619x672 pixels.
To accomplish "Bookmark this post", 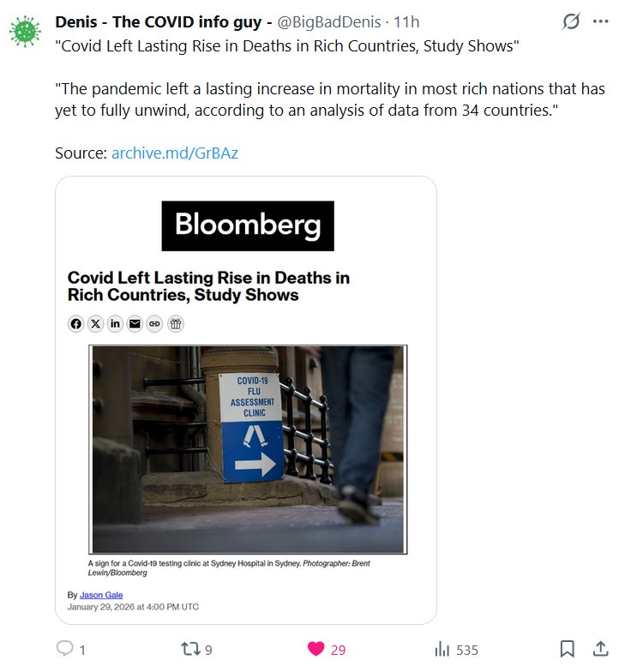I will click(x=567, y=649).
